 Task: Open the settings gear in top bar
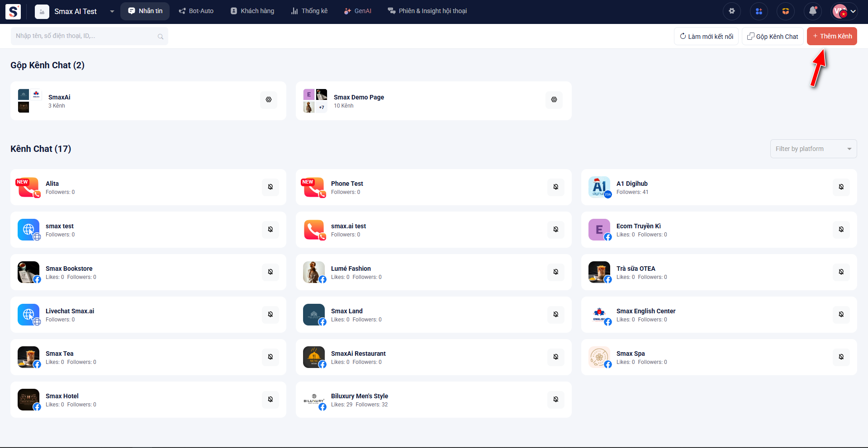pos(731,11)
